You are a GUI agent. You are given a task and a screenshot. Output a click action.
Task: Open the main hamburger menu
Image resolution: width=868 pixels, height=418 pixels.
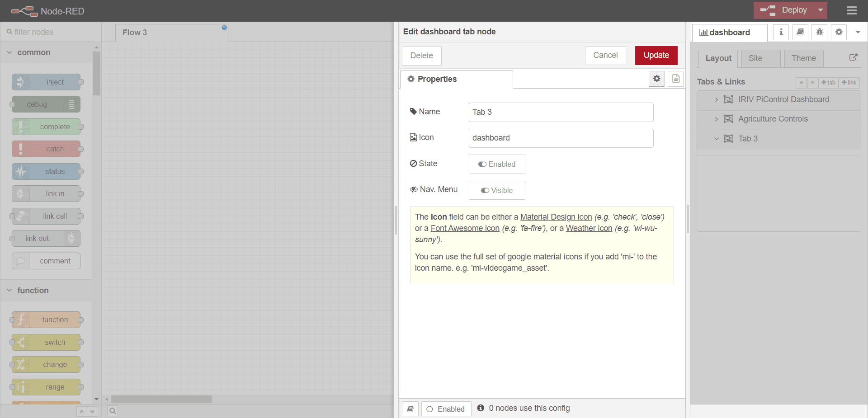pos(852,10)
